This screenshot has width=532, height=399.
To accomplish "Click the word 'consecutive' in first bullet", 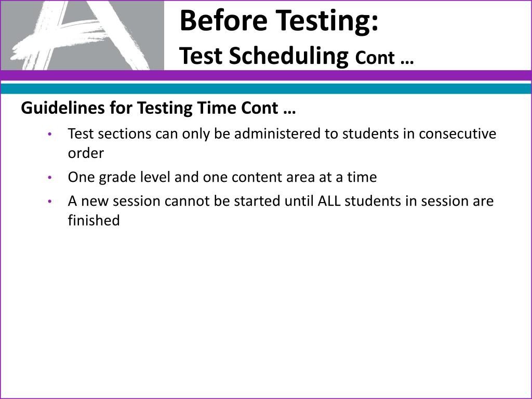I will point(457,134).
